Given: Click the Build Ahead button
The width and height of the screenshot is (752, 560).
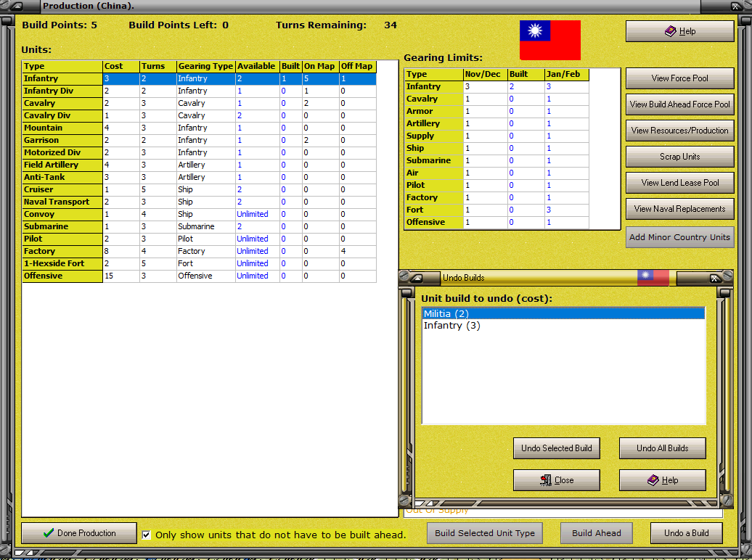Looking at the screenshot, I should click(596, 533).
